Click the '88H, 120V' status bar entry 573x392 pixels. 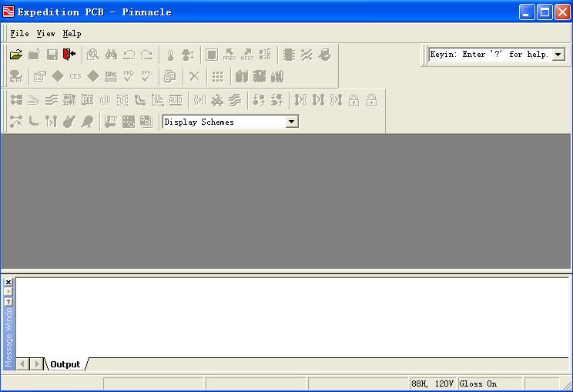click(x=433, y=384)
